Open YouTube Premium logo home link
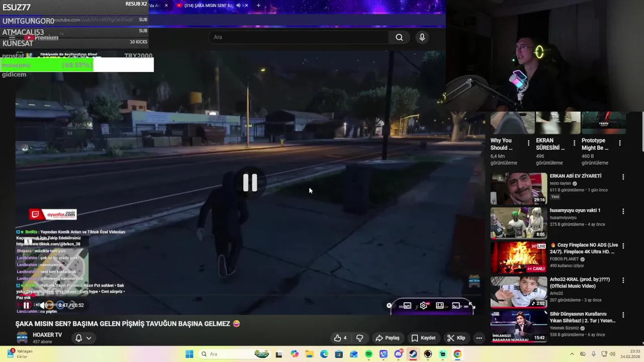Screen dimensions: 644x362 (x=42, y=38)
